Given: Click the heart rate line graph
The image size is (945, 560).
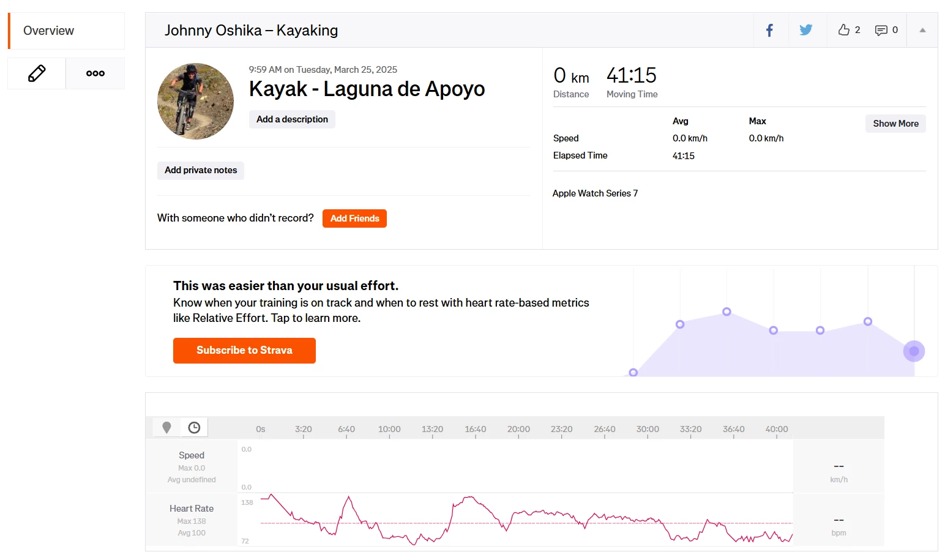Looking at the screenshot, I should coord(526,520).
